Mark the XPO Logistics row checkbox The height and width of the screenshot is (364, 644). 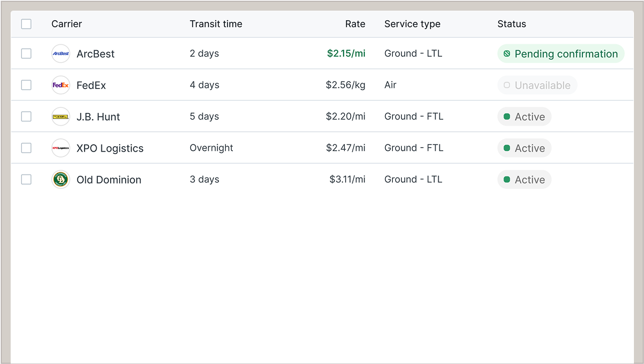[26, 148]
